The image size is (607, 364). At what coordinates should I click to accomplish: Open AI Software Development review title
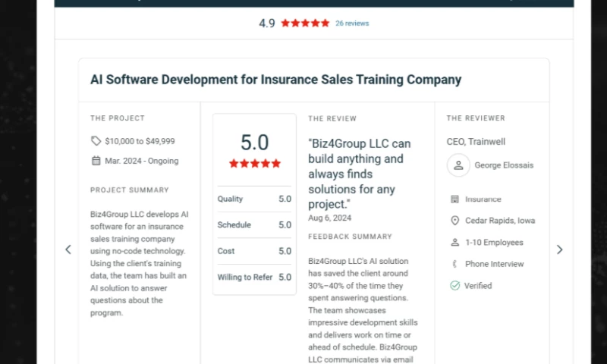tap(275, 80)
